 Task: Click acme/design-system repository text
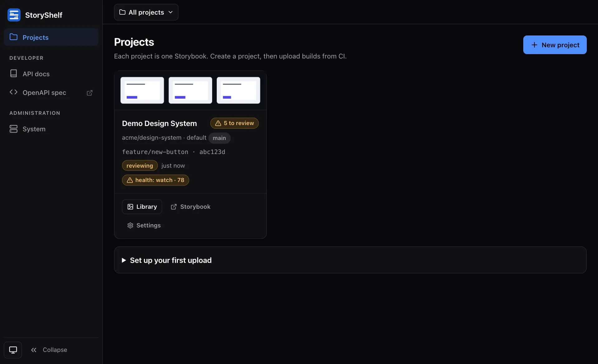coord(152,138)
